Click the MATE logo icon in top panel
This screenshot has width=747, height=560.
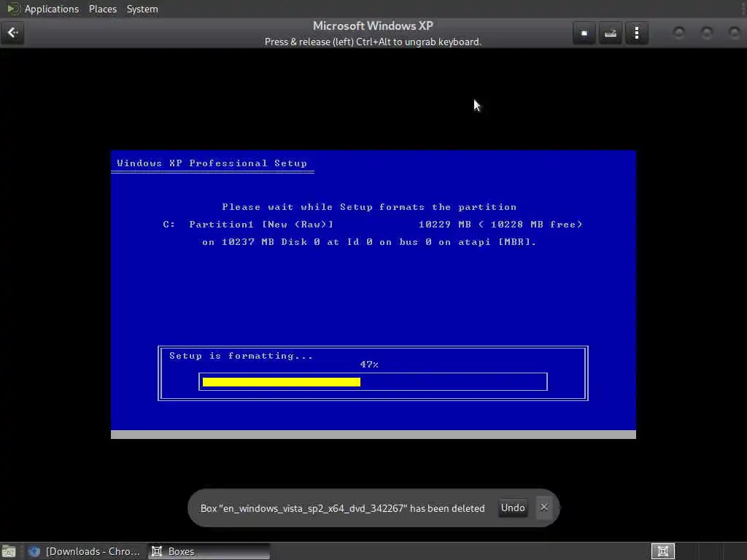click(13, 9)
